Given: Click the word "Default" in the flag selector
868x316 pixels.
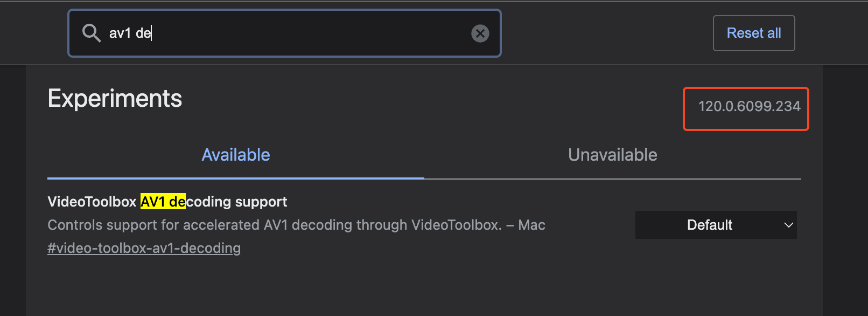Looking at the screenshot, I should coord(709,225).
